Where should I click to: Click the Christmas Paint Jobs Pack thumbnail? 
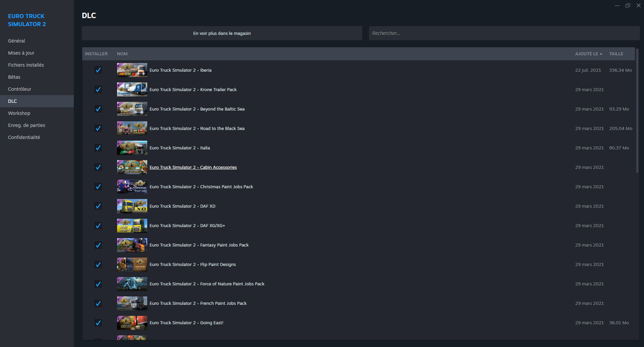point(132,187)
